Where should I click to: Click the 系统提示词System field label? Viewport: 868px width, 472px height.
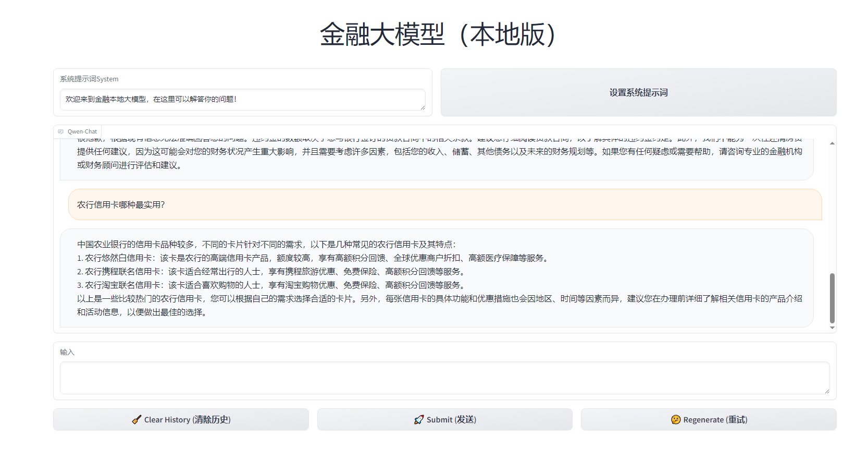click(x=89, y=79)
